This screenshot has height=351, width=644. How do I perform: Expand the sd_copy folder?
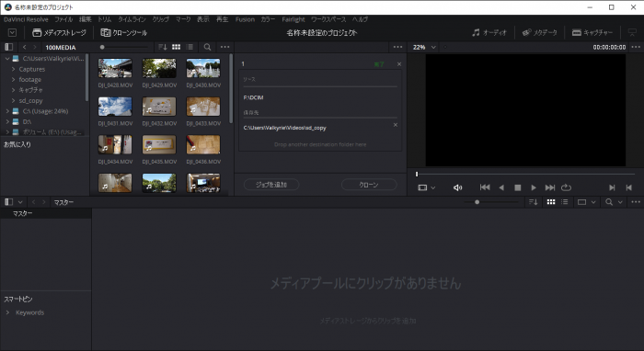pos(13,100)
